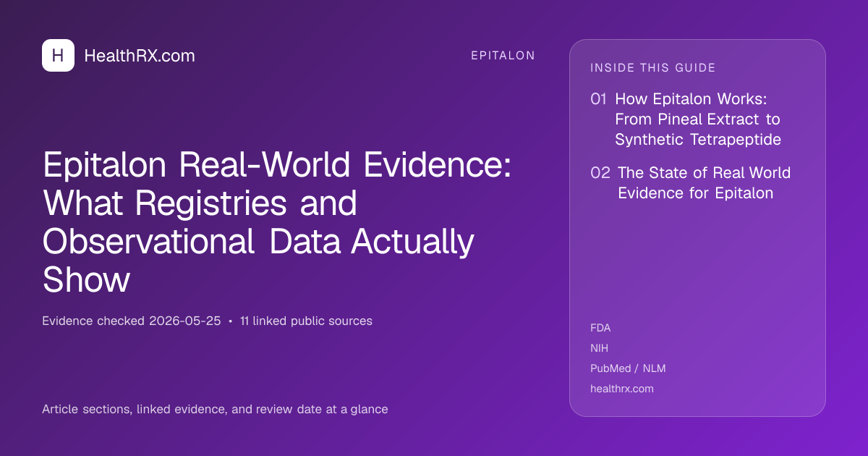This screenshot has height=456, width=868.
Task: Click '11 linked public sources' text
Action: pos(306,321)
